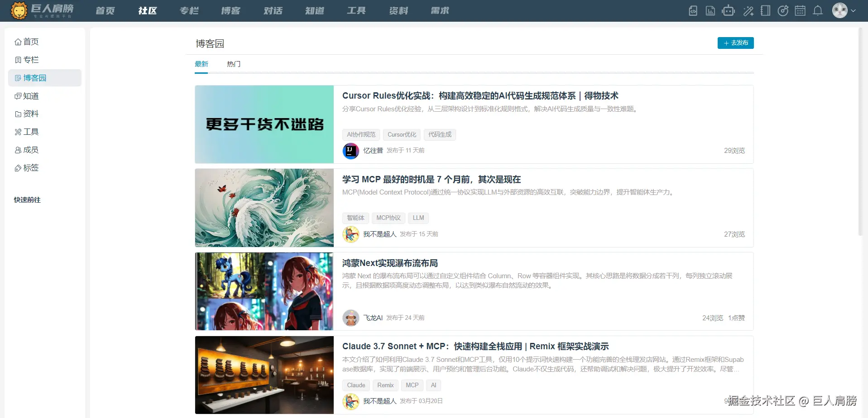Screen dimensions: 868x418
Task: Filter by the Remix tag
Action: (x=385, y=385)
